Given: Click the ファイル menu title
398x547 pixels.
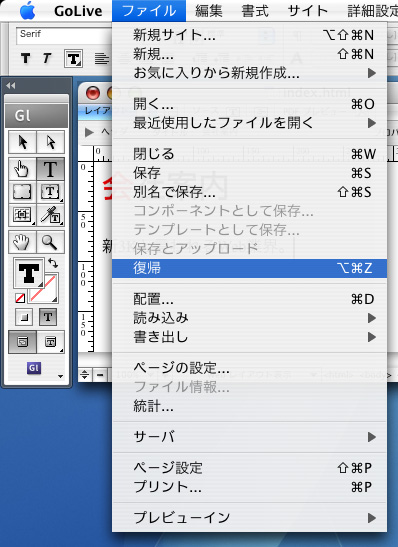Looking at the screenshot, I should tap(149, 11).
